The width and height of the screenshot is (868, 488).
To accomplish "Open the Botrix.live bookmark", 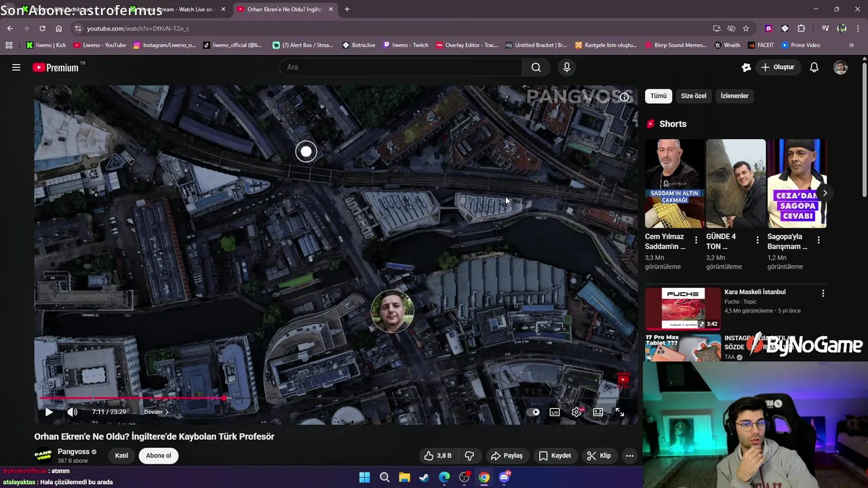I will [359, 45].
